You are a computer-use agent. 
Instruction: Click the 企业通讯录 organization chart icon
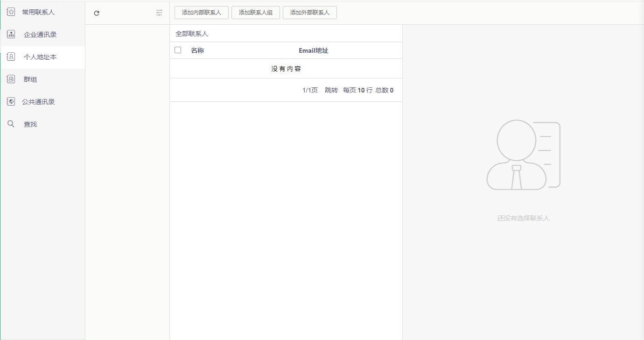pos(11,35)
